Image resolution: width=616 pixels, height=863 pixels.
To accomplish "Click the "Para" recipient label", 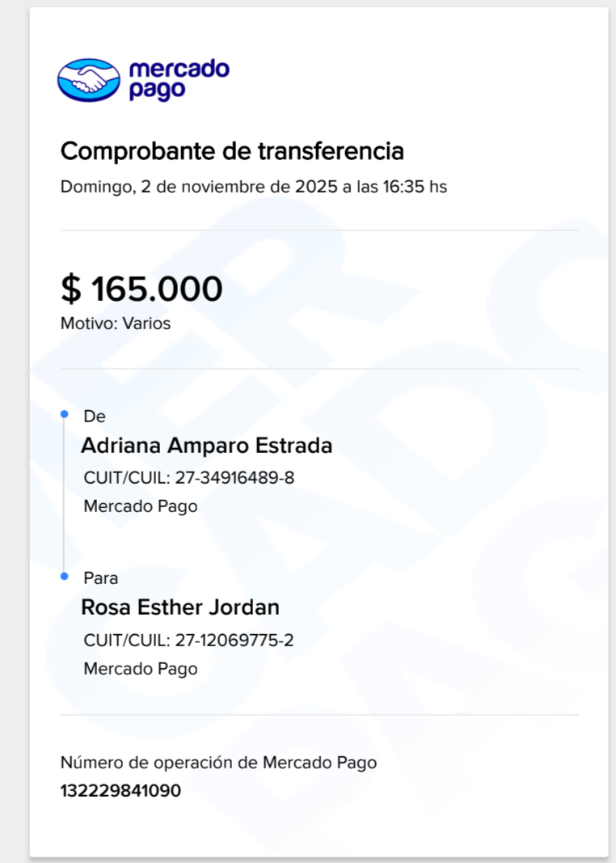I will tap(101, 578).
